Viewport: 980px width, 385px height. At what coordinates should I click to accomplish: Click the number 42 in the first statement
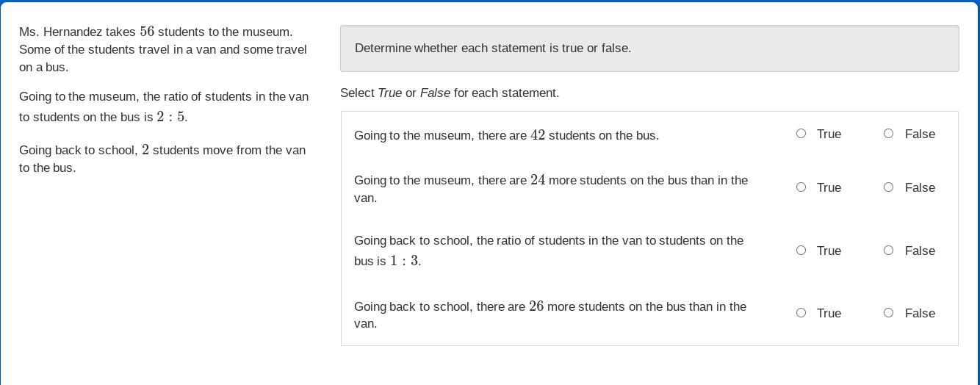(538, 135)
